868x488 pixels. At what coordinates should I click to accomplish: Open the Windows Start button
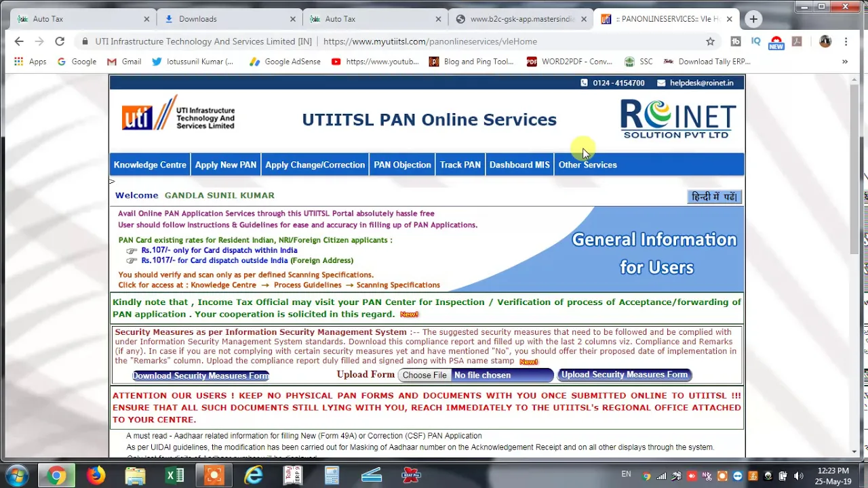pos(16,475)
